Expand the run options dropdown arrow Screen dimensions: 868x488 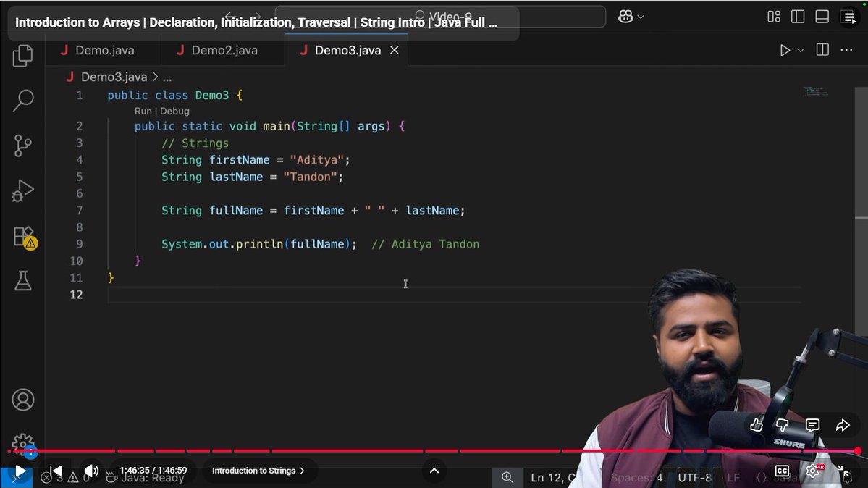coord(801,51)
